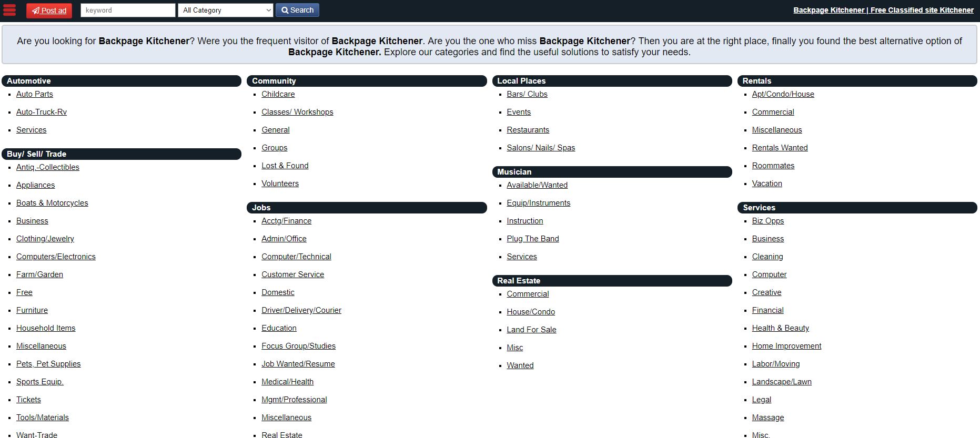Open Apt/Condo/House rentals
This screenshot has width=980, height=438.
click(x=783, y=94)
